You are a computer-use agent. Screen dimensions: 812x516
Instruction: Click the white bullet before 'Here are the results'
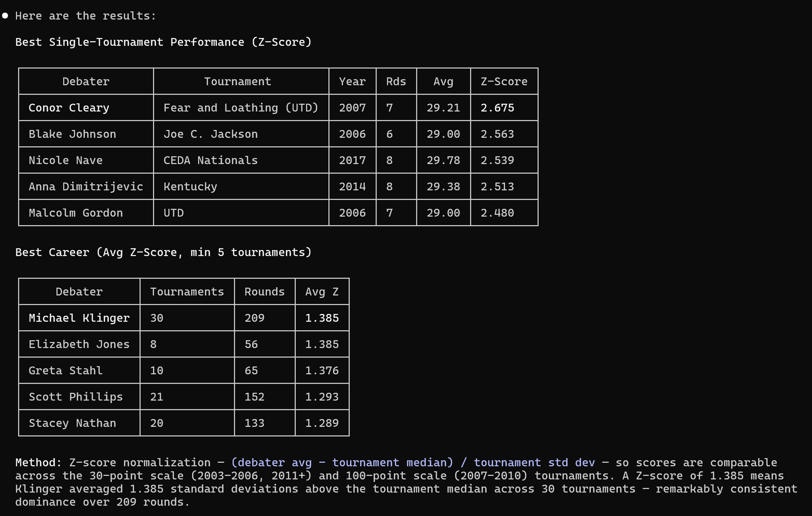pyautogui.click(x=5, y=16)
